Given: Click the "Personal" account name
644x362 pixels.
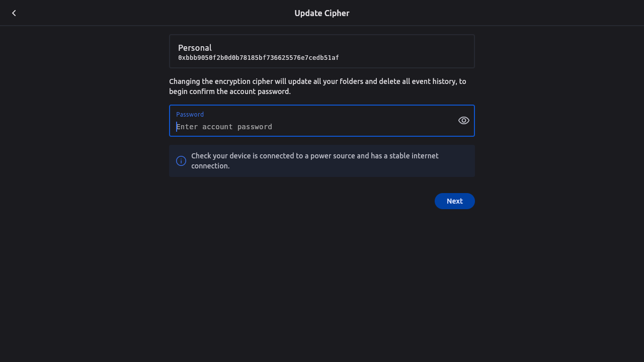Looking at the screenshot, I should 195,48.
